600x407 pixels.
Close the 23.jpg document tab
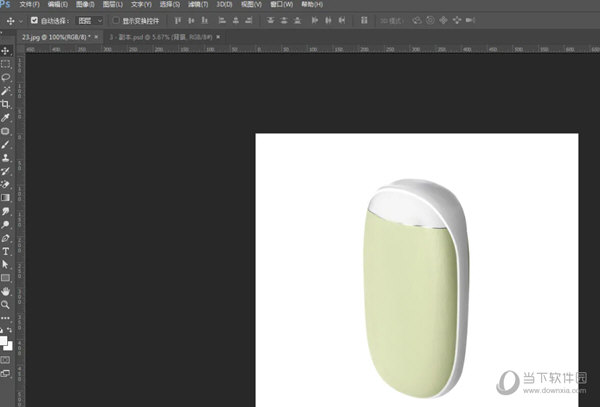(96, 37)
